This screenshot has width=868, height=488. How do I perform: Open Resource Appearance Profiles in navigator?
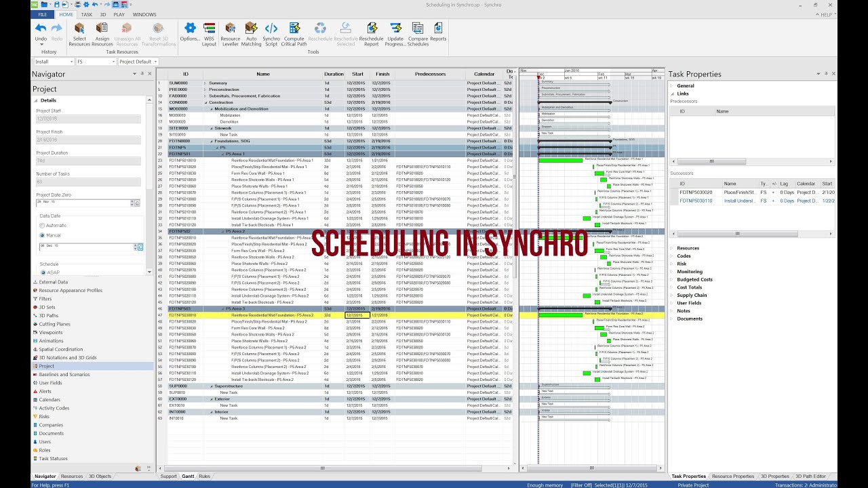[x=71, y=290]
